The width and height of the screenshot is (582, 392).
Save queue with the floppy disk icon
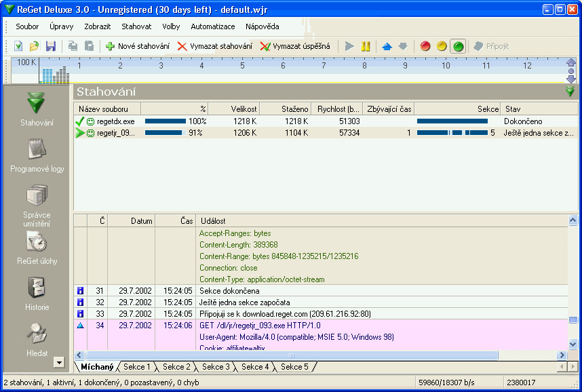pyautogui.click(x=50, y=46)
